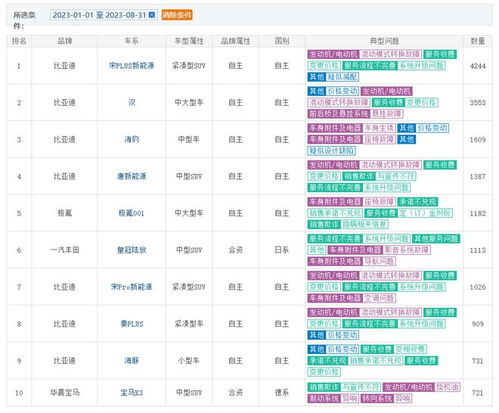Select the 隐瞒相关信息 tag in 极氪001 row
This screenshot has width=499, height=413.
pos(365,224)
